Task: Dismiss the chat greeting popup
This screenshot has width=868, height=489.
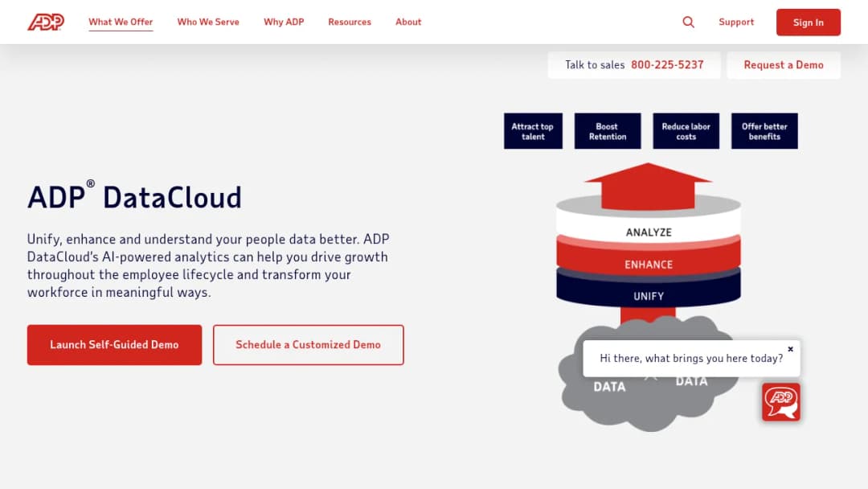Action: point(791,349)
